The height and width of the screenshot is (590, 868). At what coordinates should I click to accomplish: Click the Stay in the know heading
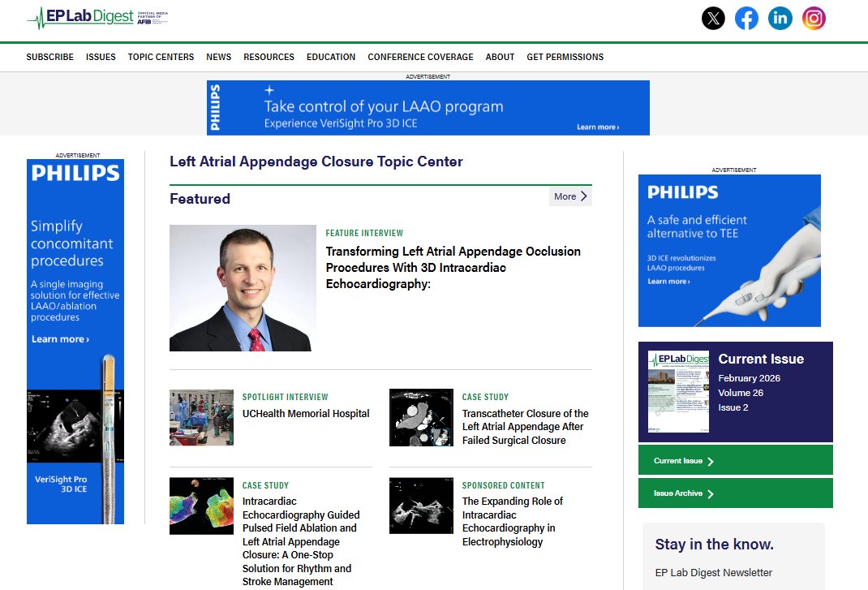pos(714,545)
